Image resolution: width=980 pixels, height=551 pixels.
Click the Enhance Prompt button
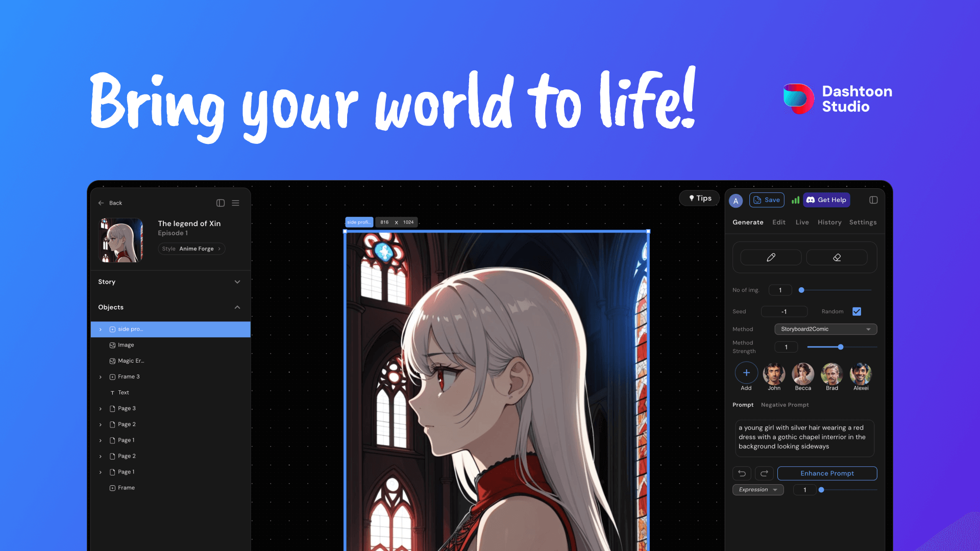[x=827, y=473]
